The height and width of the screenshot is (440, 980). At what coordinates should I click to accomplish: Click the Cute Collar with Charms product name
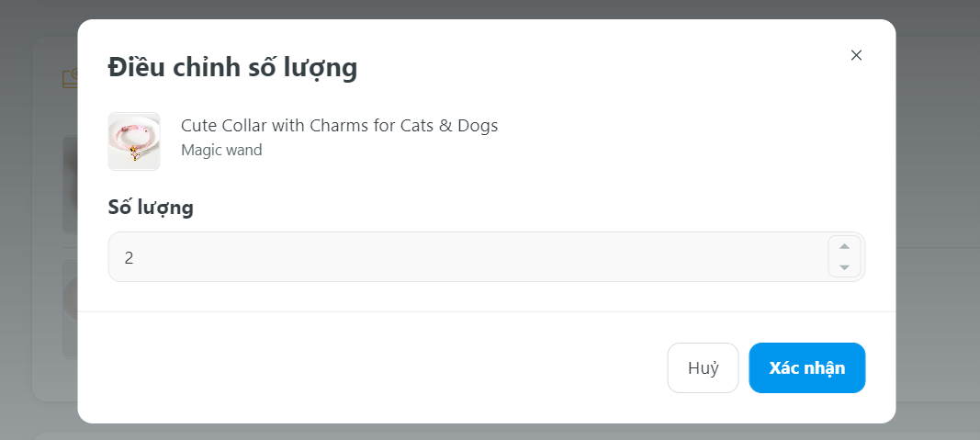click(339, 126)
